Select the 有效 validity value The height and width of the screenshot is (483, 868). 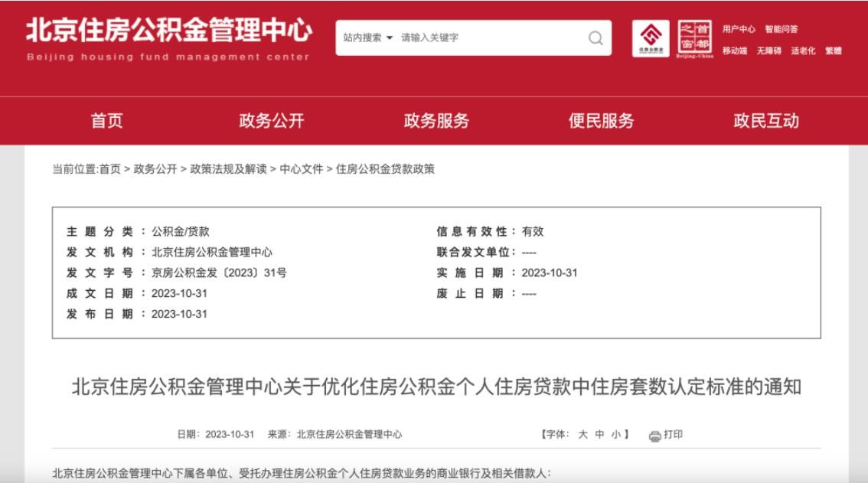pos(533,231)
